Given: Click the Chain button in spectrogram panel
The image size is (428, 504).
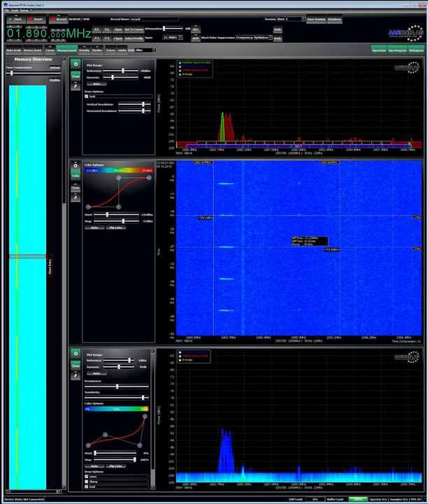Looking at the screenshot, I should point(75,188).
